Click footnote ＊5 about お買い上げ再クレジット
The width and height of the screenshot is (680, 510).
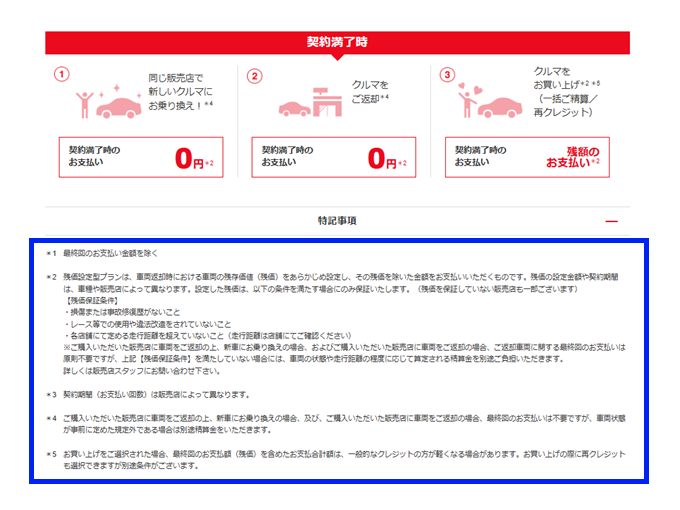point(340,459)
